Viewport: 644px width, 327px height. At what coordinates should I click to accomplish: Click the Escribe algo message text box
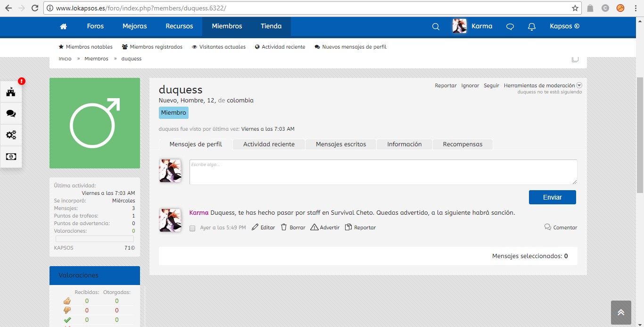tap(383, 172)
